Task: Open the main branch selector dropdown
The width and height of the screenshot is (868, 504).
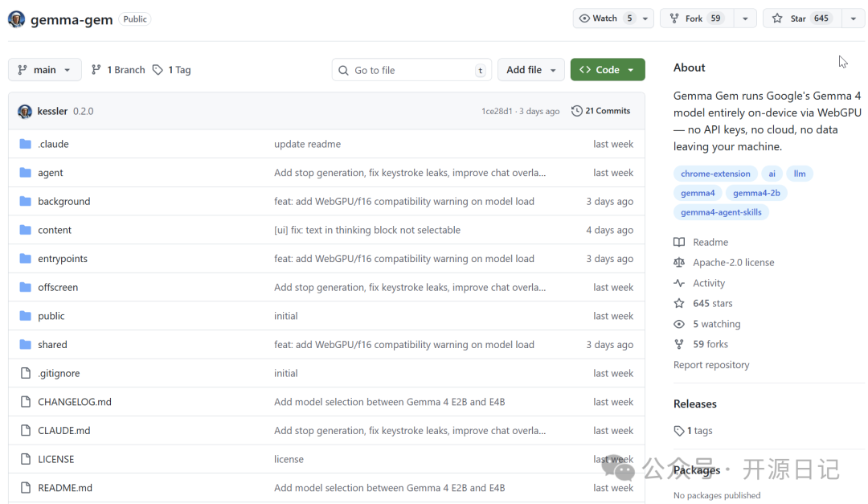Action: [45, 70]
